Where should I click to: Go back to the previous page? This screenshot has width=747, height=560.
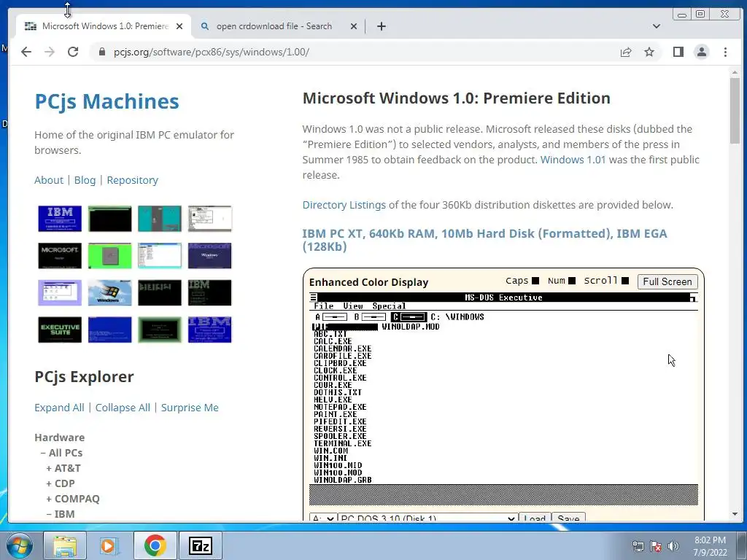tap(26, 52)
